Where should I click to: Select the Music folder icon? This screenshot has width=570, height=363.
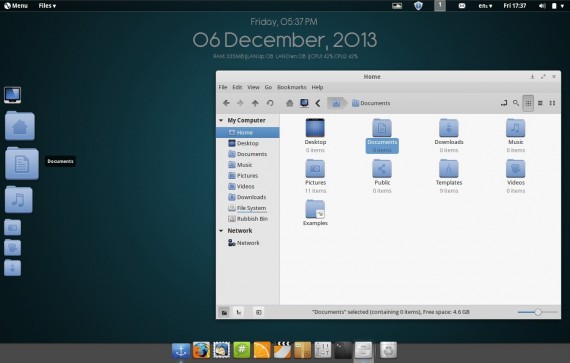click(515, 128)
